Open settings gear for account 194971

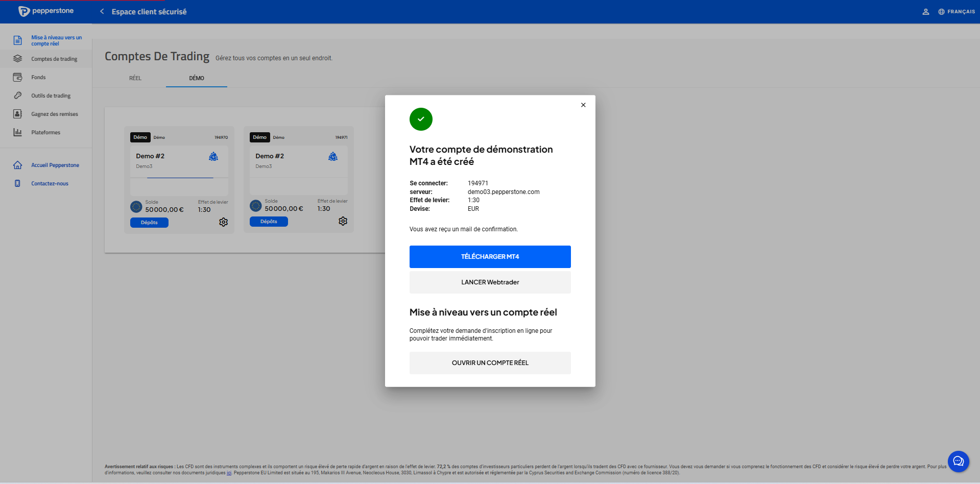pyautogui.click(x=343, y=221)
